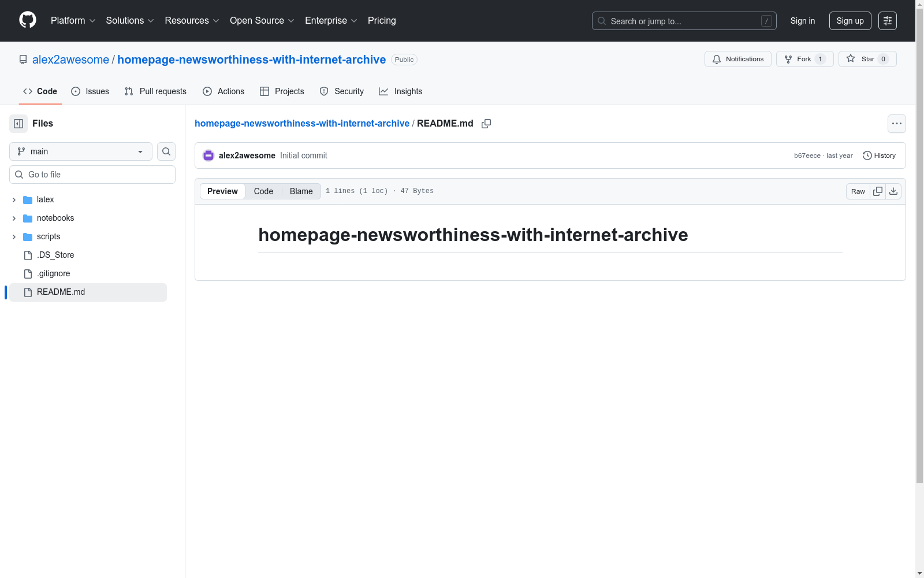Open the main branch selector dropdown
The height and width of the screenshot is (578, 924).
pyautogui.click(x=81, y=151)
